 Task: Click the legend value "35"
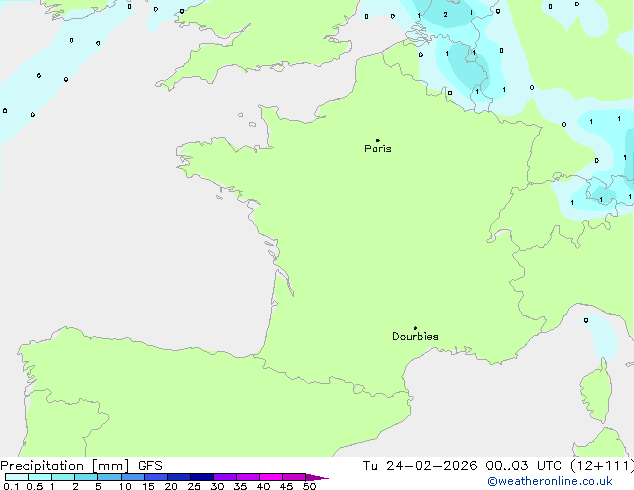[x=240, y=486]
